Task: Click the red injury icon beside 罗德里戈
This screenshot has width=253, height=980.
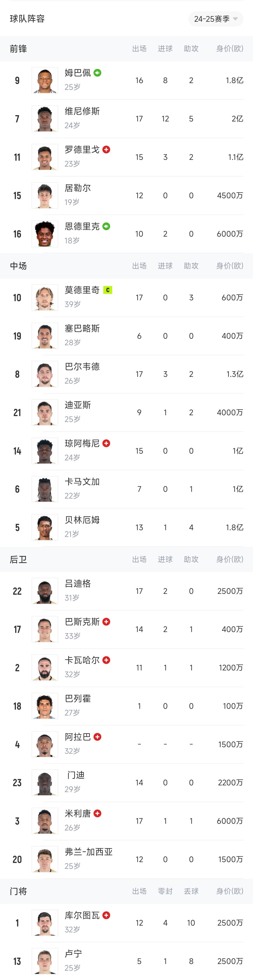Action: (106, 150)
